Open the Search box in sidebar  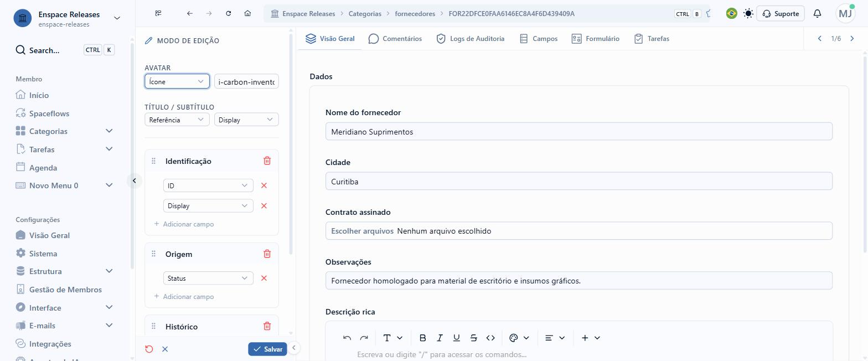point(65,50)
